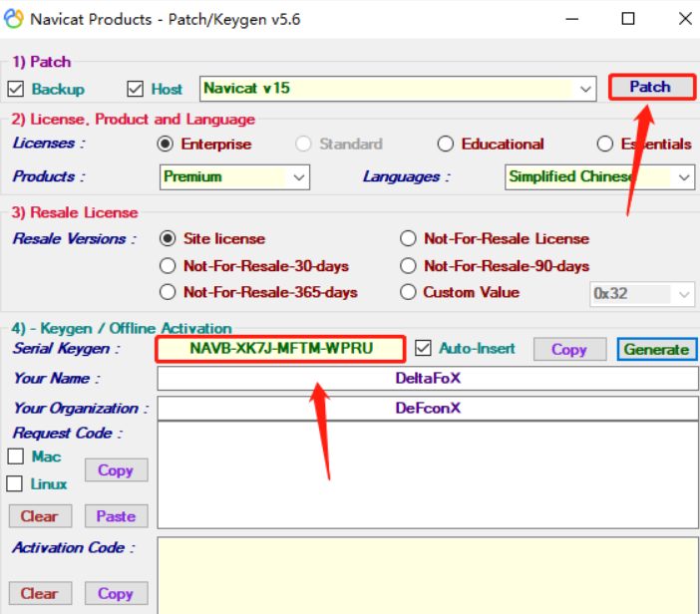Image resolution: width=700 pixels, height=614 pixels.
Task: Click the Generate button
Action: pyautogui.click(x=656, y=349)
